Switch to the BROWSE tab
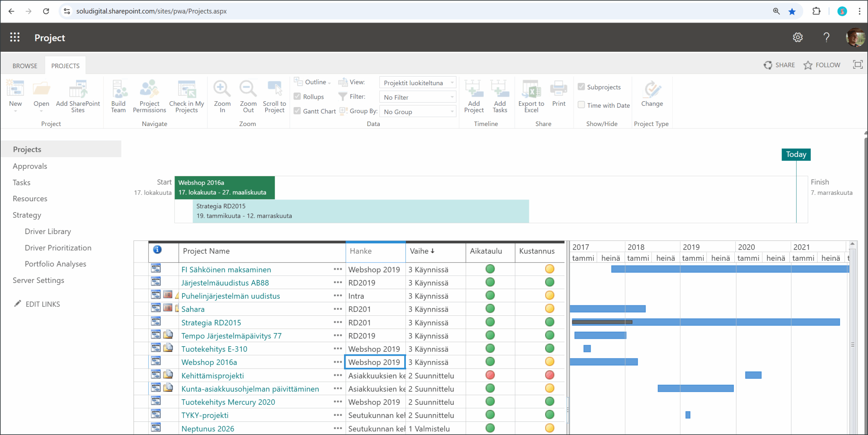 pos(24,65)
